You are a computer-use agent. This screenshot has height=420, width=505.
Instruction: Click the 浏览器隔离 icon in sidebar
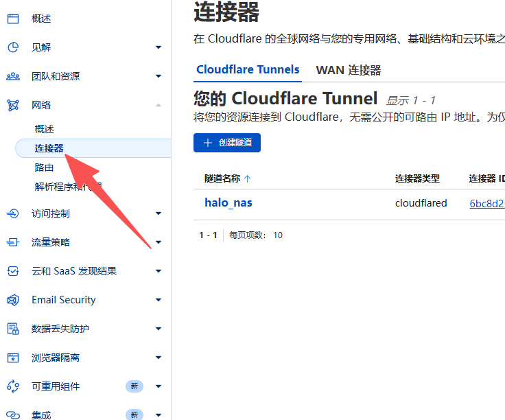click(x=13, y=358)
